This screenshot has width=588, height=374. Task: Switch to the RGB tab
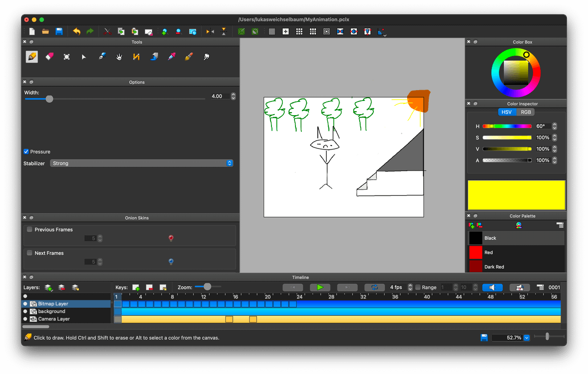tap(526, 112)
